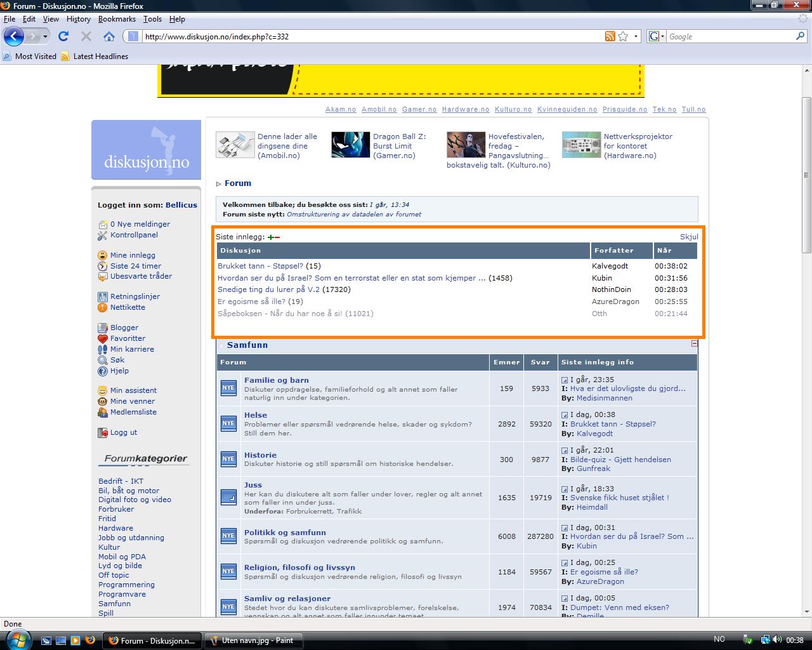Reload the page with the refresh icon
Image resolution: width=812 pixels, height=650 pixels.
[x=63, y=36]
